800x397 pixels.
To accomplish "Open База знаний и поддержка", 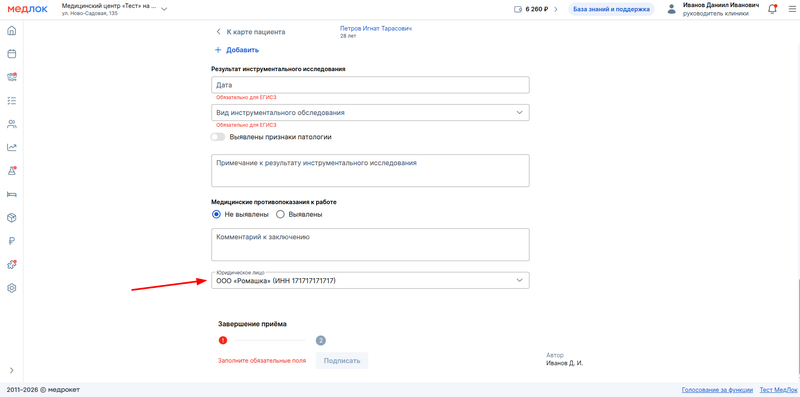I will coord(611,9).
